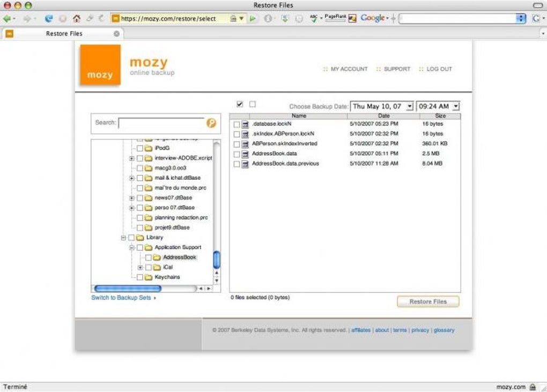
Task: Click the Google toolbar logo
Action: pyautogui.click(x=373, y=18)
